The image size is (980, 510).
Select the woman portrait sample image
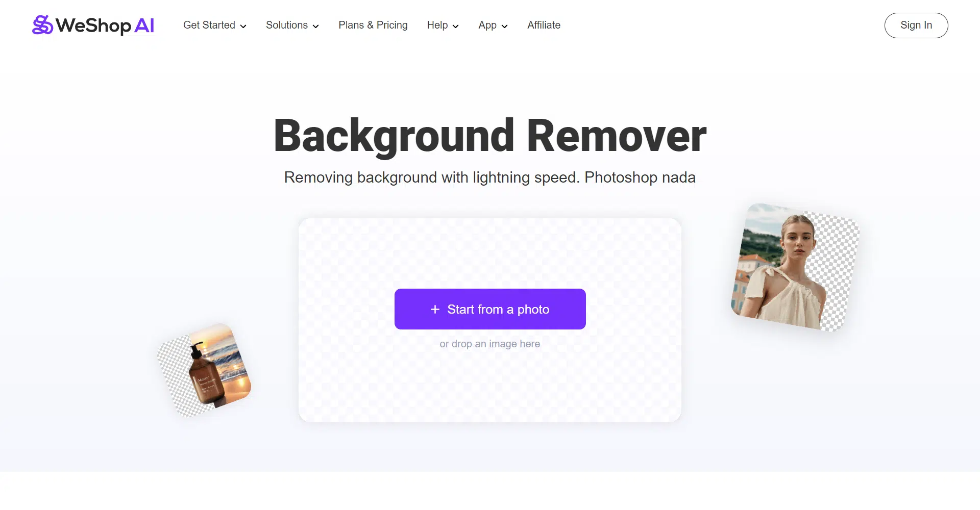[x=796, y=267]
